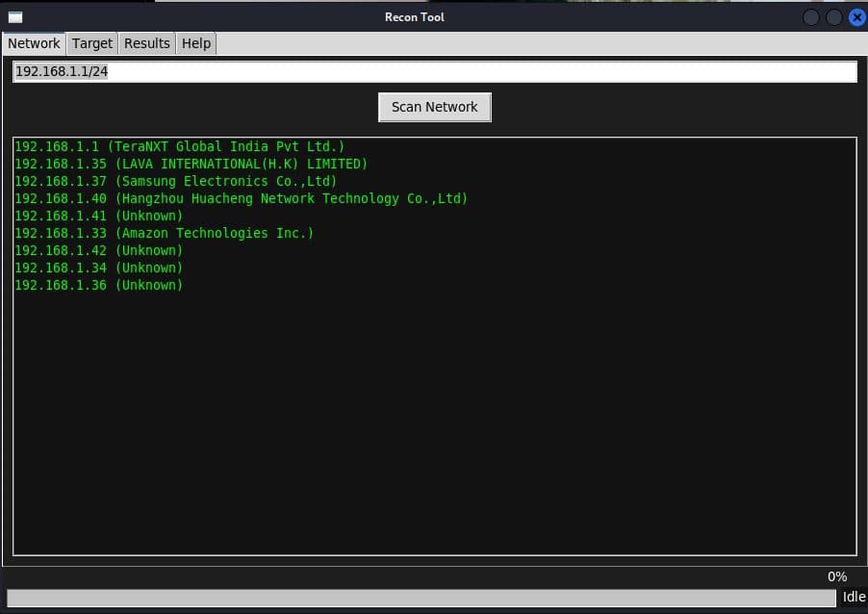The image size is (868, 614).
Task: Switch to the Results tab
Action: [x=146, y=43]
